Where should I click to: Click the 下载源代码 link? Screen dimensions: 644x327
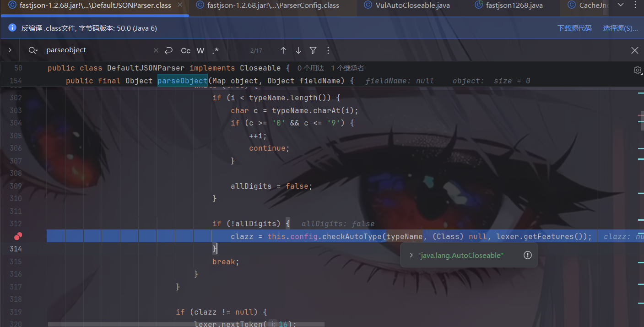(x=574, y=28)
